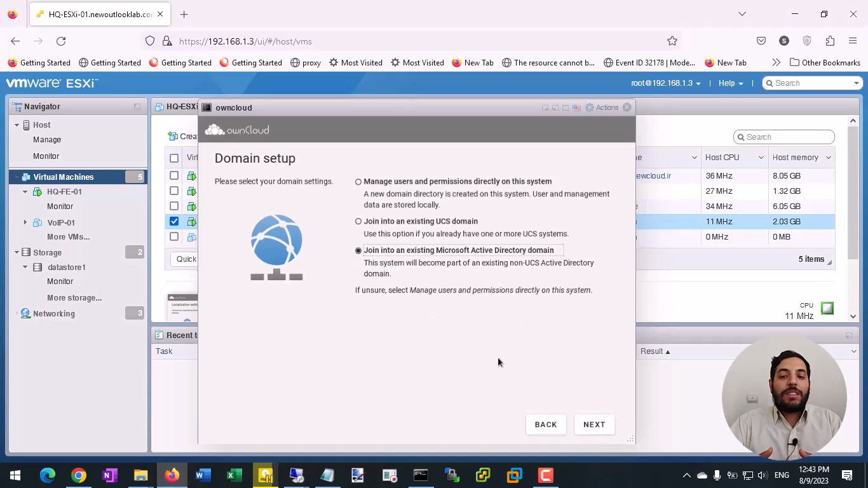Check the VM row with 34 MHz CPU
The height and width of the screenshot is (488, 868).
click(174, 206)
